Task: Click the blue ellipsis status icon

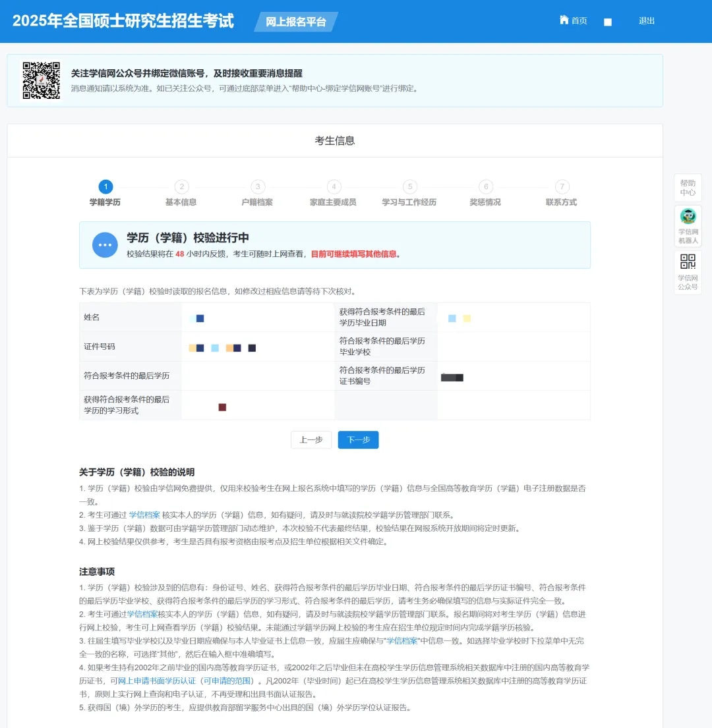Action: (105, 245)
